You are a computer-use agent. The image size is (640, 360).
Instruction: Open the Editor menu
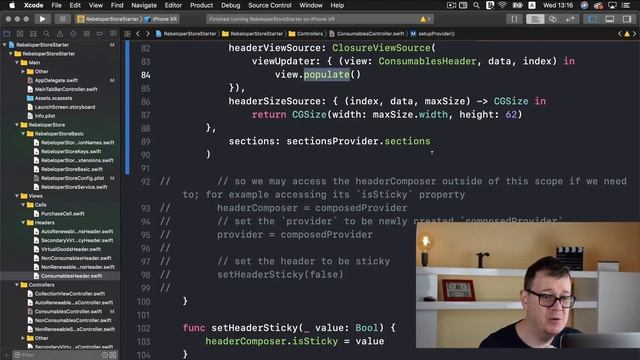click(x=173, y=5)
